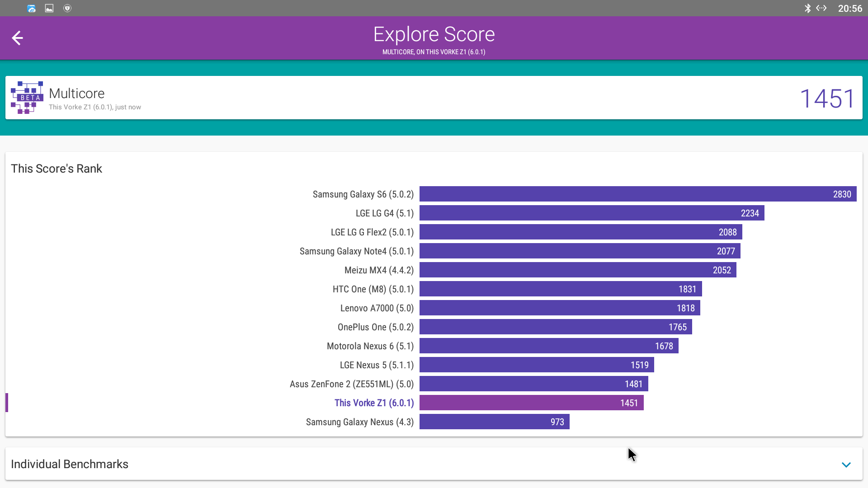
Task: Tap the picture notification icon
Action: pos(49,8)
